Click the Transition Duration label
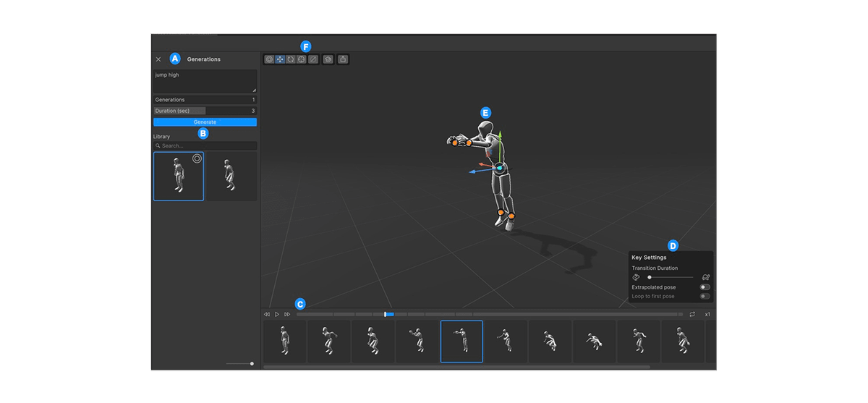Viewport: 868px width, 403px height. pyautogui.click(x=655, y=268)
